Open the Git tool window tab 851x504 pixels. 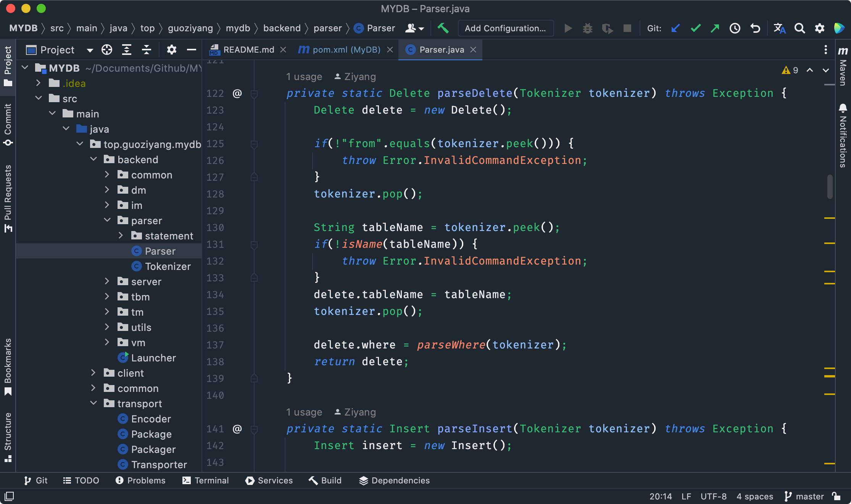36,480
